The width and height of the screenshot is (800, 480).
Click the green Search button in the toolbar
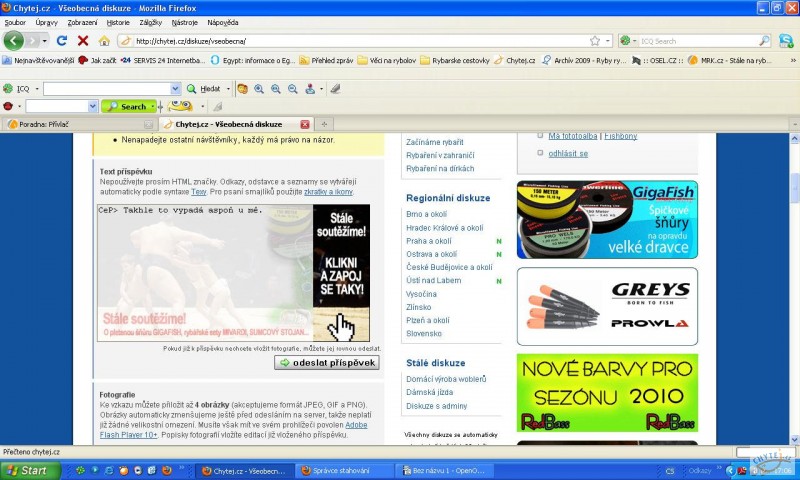point(128,106)
